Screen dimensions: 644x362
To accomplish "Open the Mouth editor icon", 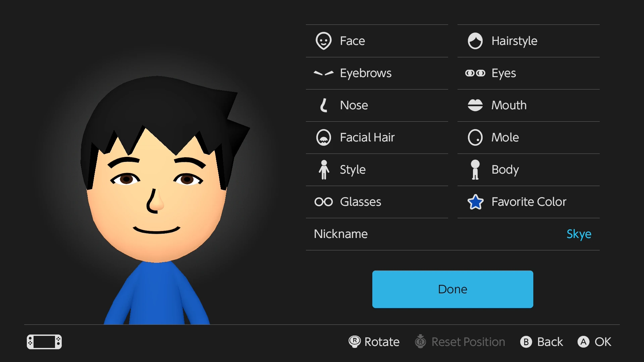I will click(475, 105).
